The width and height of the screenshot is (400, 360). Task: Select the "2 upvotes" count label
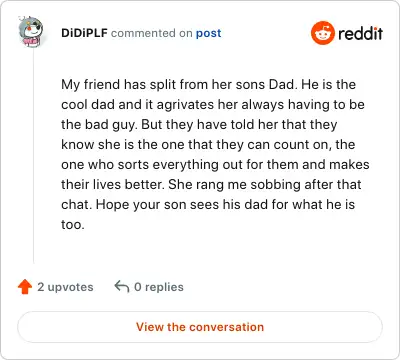(x=65, y=287)
